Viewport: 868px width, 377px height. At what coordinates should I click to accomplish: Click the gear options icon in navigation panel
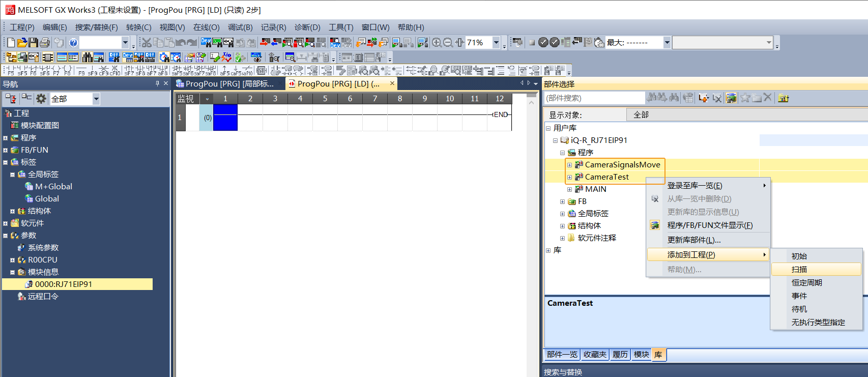coord(41,99)
